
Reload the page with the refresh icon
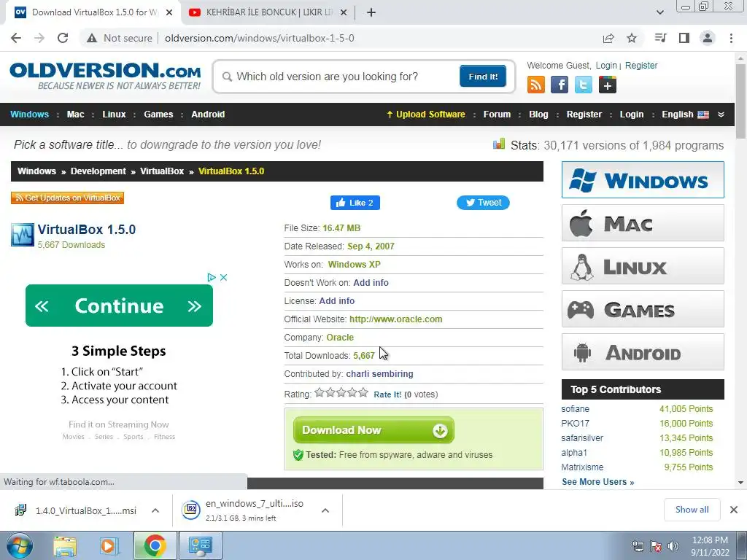[x=63, y=38]
